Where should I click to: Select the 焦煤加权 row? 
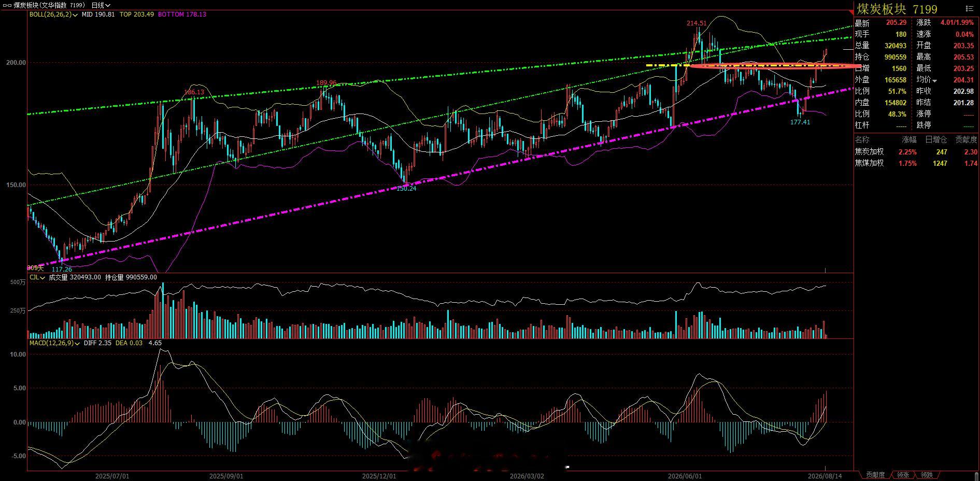916,163
